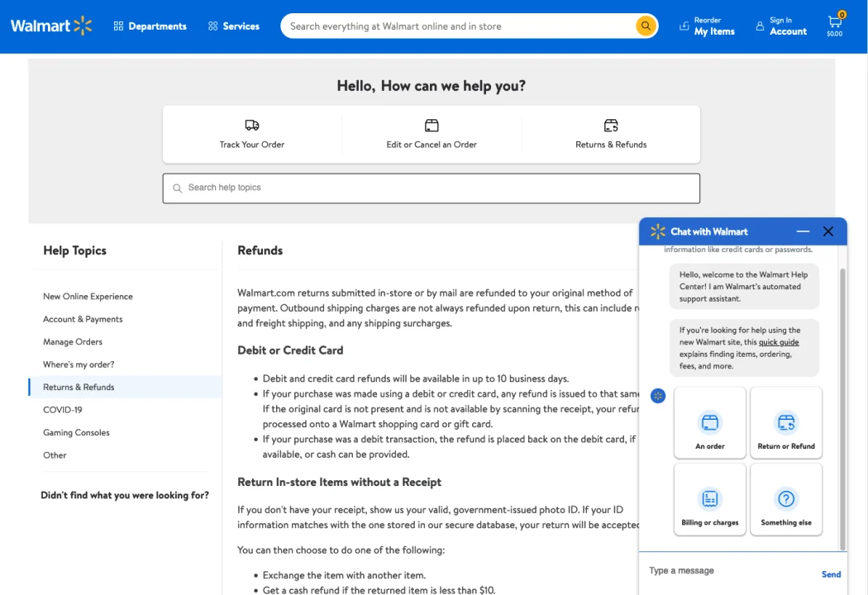
Task: Click Edit or Cancel an Order box icon
Action: tap(432, 125)
